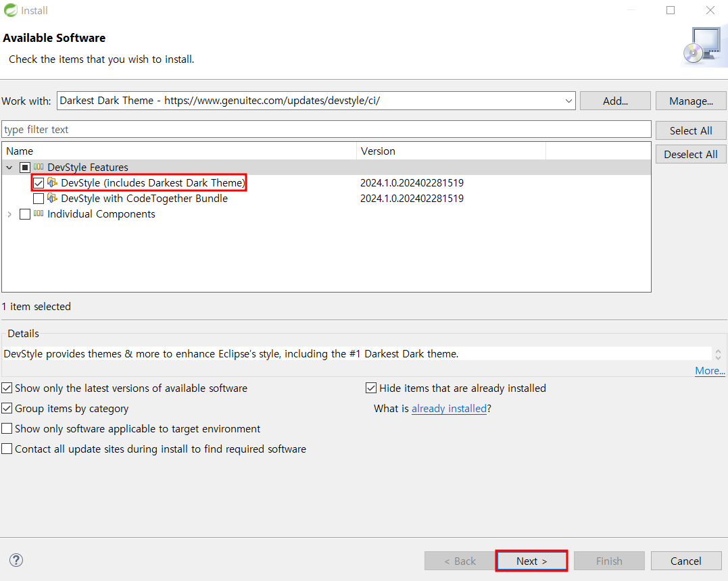
Task: Click Select All button
Action: tap(691, 131)
